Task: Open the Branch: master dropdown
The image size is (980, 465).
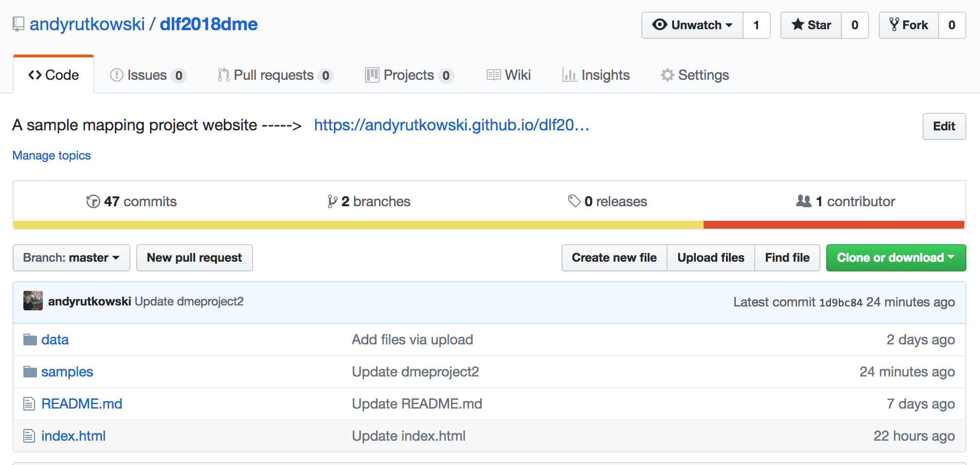Action: click(72, 258)
